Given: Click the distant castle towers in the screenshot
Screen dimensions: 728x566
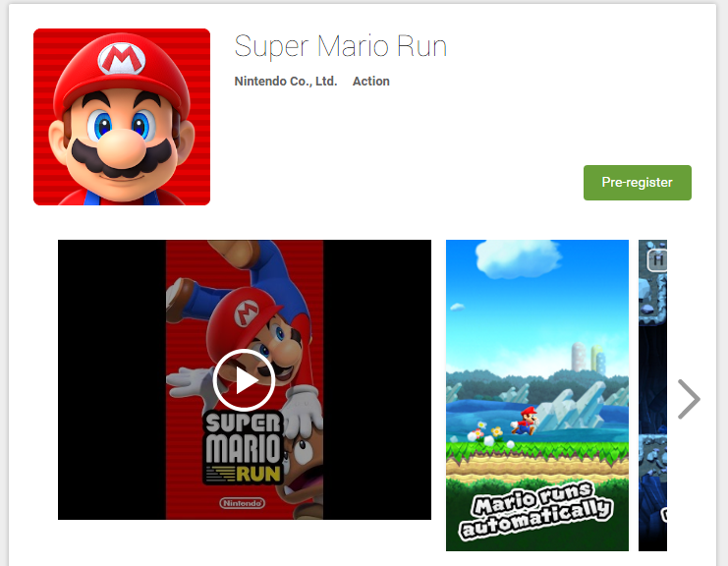Looking at the screenshot, I should [x=588, y=358].
